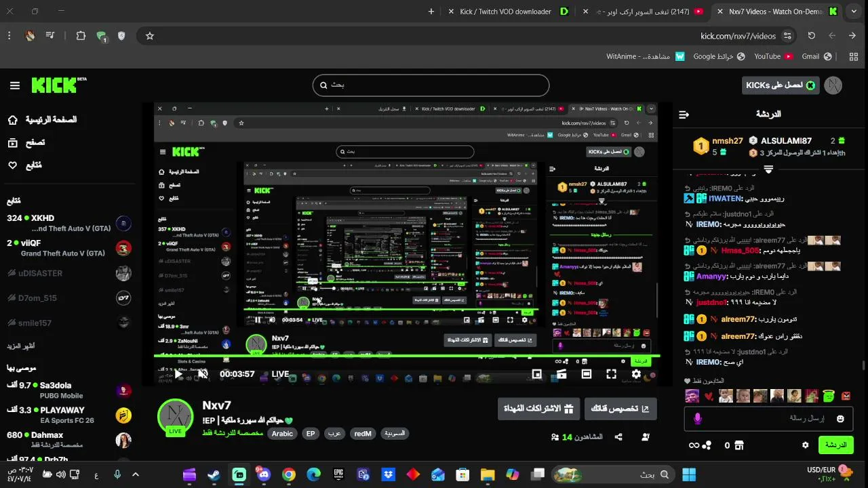Screen dimensions: 868x488
Task: Cast the video from the player
Action: [561, 374]
